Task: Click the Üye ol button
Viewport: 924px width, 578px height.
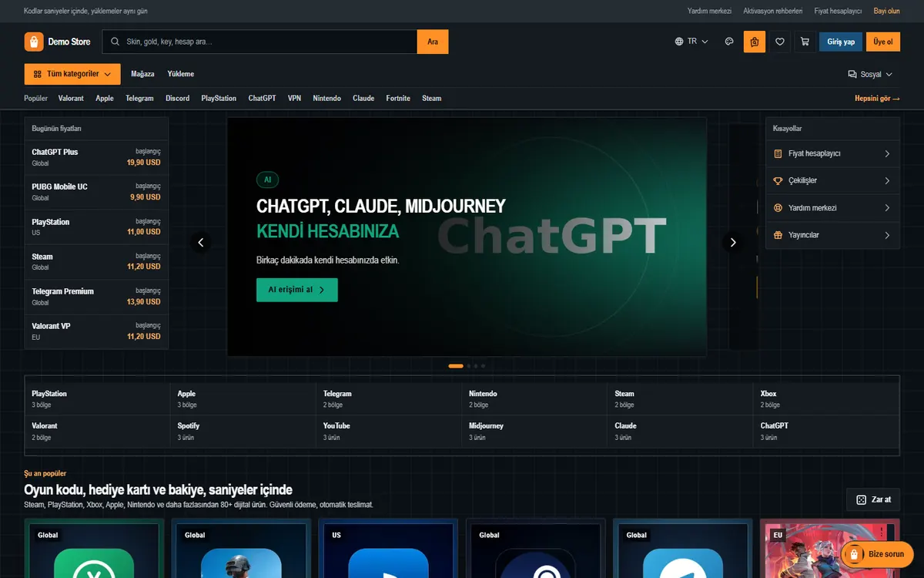Action: [x=883, y=42]
